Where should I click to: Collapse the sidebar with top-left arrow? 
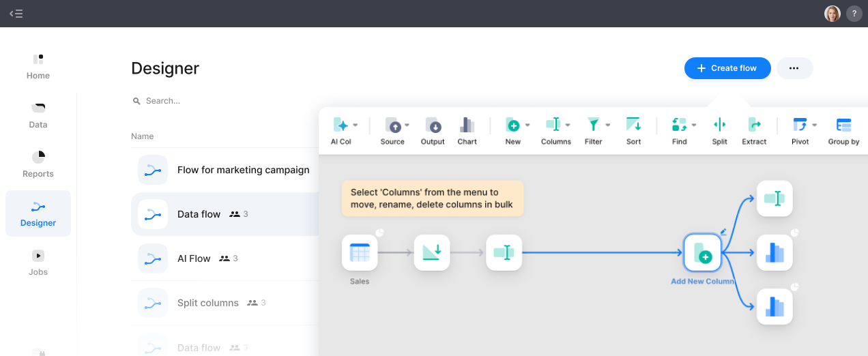[x=16, y=14]
